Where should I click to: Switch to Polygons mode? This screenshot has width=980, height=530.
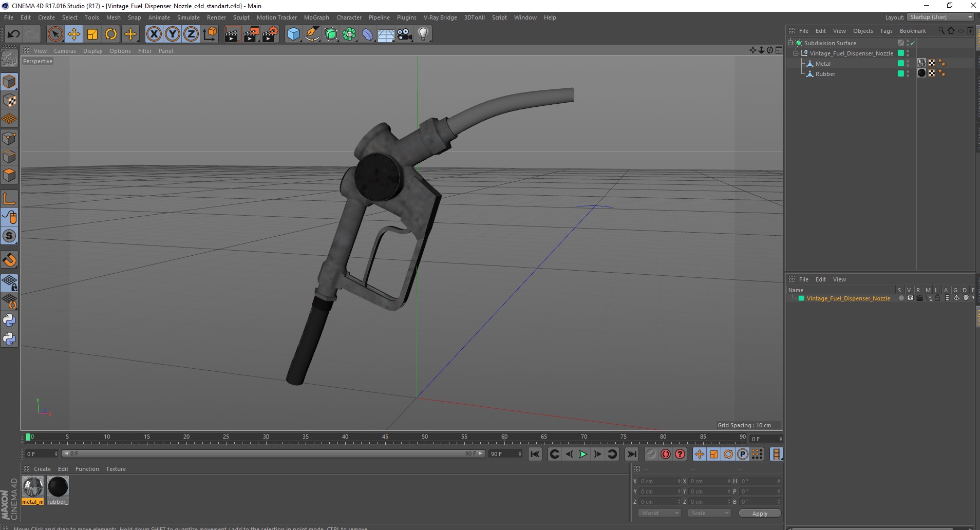(x=9, y=175)
